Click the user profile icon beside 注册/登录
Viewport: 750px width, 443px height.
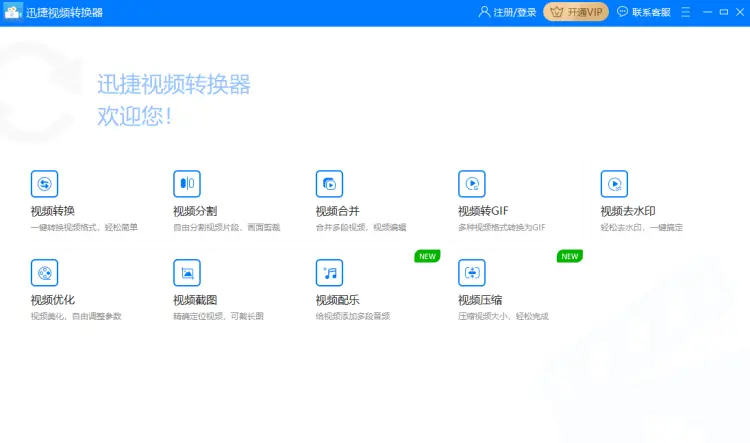click(x=484, y=12)
